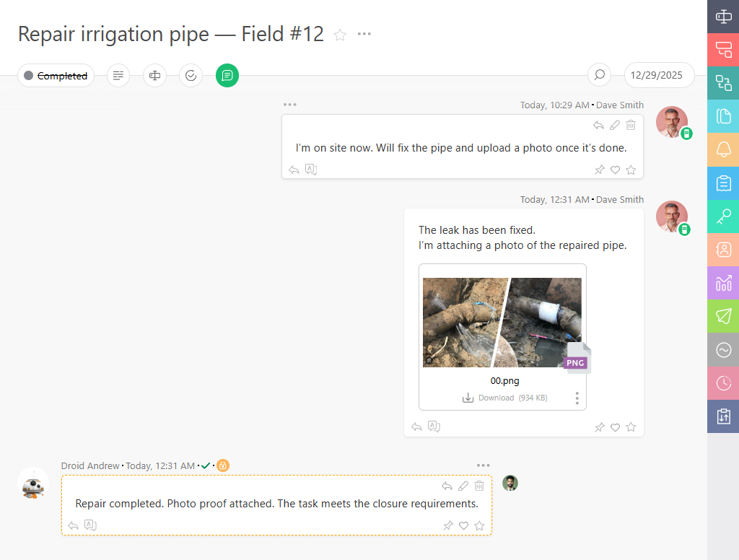Image resolution: width=739 pixels, height=560 pixels.
Task: Open the 00.png attachment options menu
Action: coord(577,398)
